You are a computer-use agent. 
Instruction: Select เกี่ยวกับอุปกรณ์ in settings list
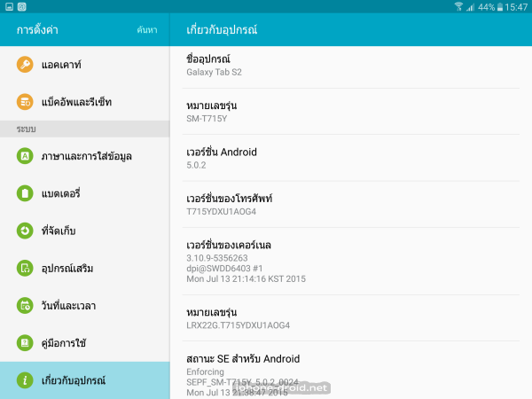85,380
